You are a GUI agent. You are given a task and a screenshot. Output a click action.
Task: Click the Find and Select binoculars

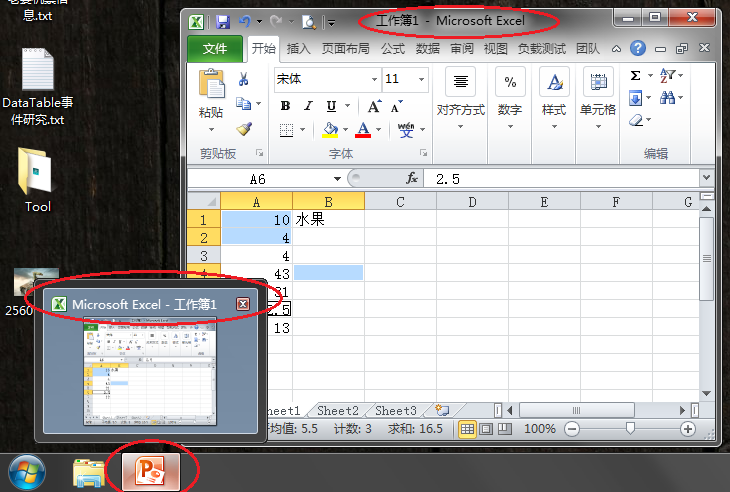667,97
